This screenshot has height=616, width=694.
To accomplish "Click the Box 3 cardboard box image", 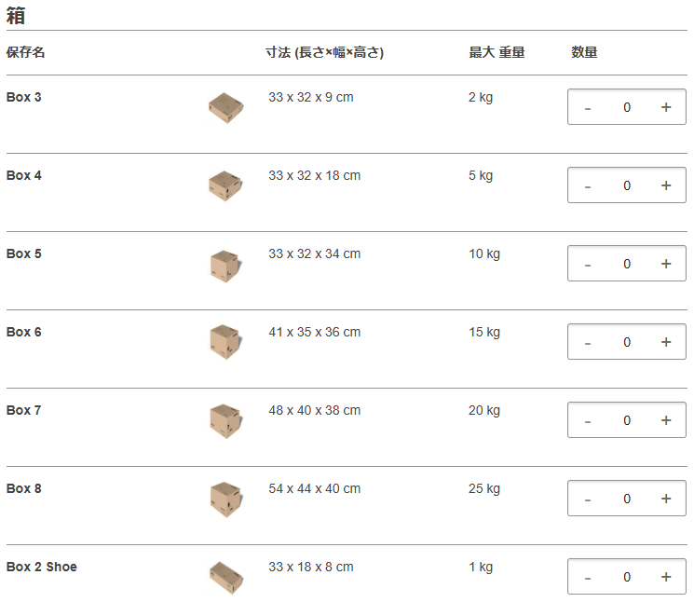I will click(x=225, y=108).
